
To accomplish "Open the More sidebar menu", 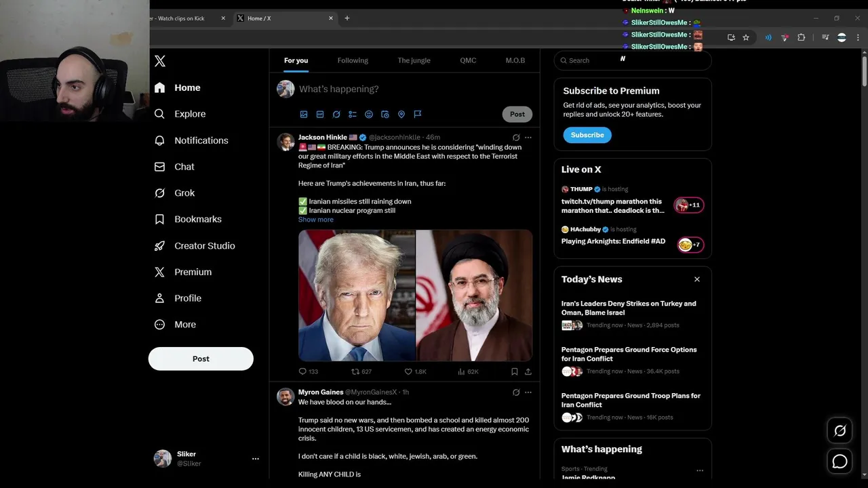I will 176,325.
